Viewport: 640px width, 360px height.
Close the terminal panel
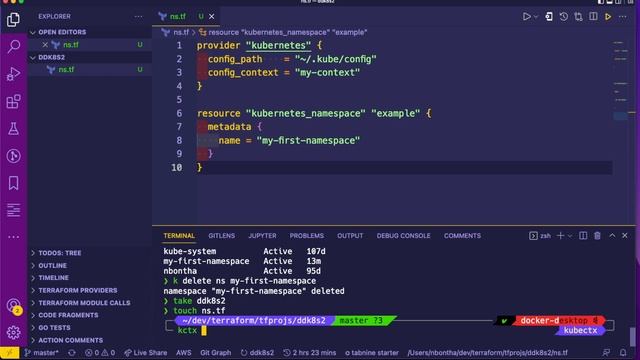pyautogui.click(x=625, y=236)
